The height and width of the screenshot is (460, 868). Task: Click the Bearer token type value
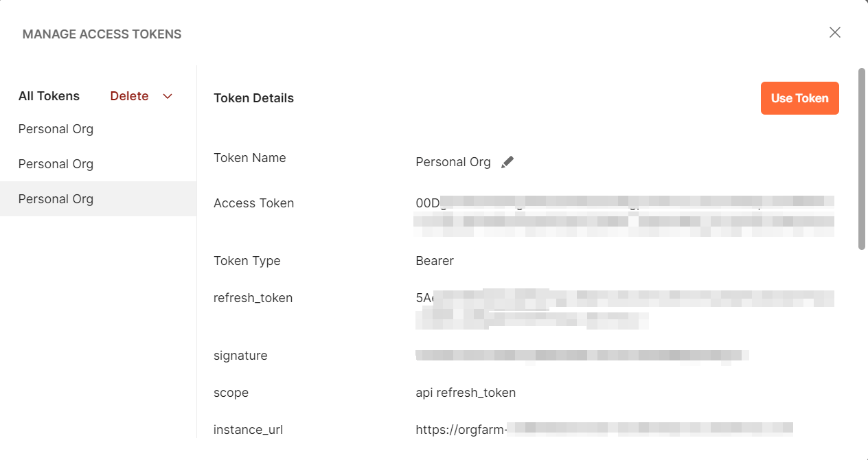point(435,261)
